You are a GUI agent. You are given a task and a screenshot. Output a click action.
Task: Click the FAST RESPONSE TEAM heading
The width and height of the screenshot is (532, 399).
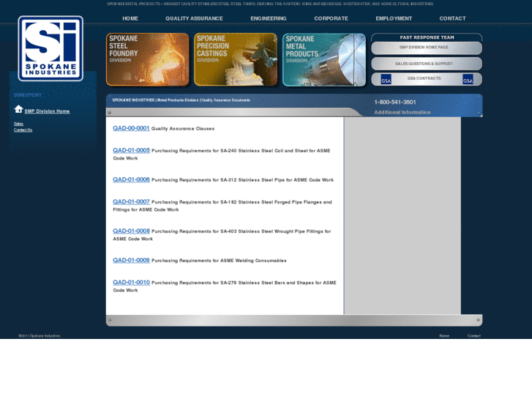427,37
